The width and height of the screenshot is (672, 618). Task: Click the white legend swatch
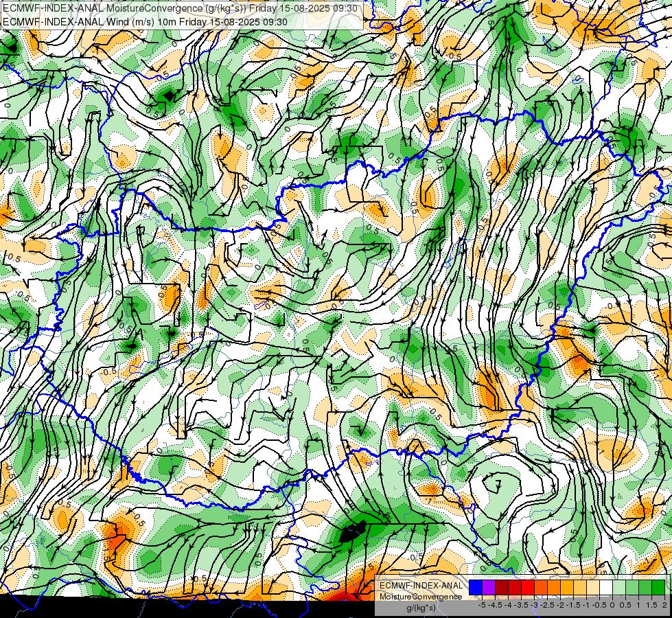click(606, 588)
